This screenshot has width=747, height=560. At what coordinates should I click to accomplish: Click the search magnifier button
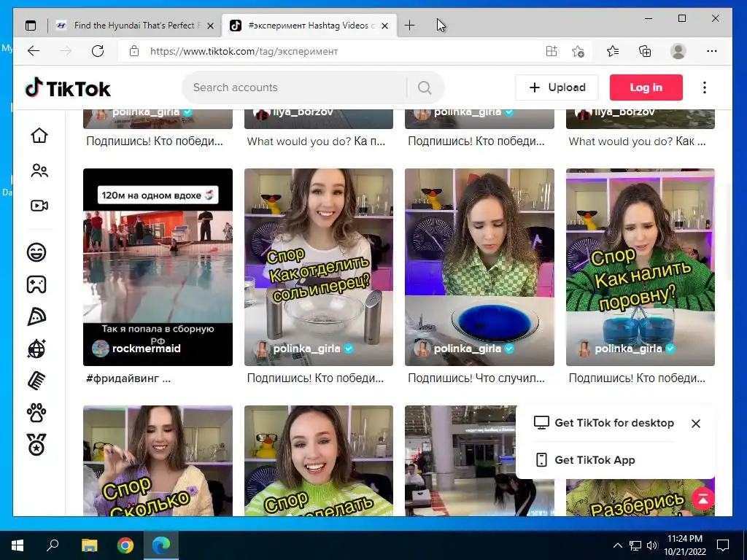(425, 87)
